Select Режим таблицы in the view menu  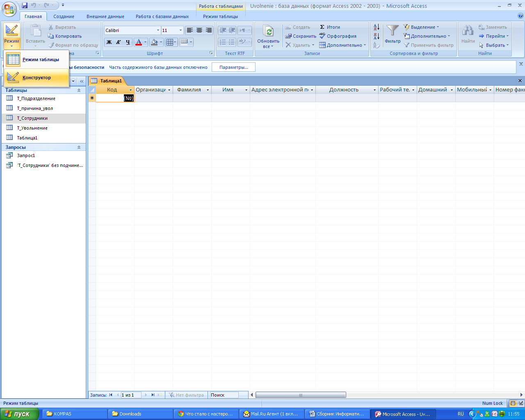point(36,59)
